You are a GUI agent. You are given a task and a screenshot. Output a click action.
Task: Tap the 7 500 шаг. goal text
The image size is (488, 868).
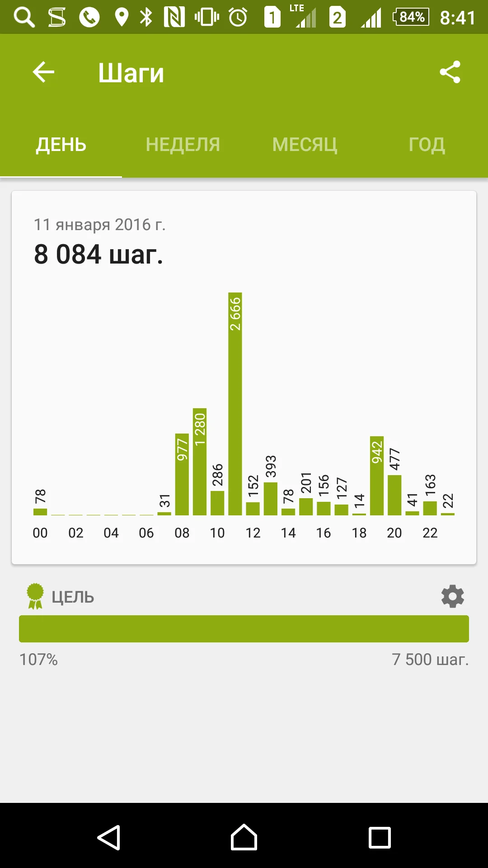click(430, 660)
